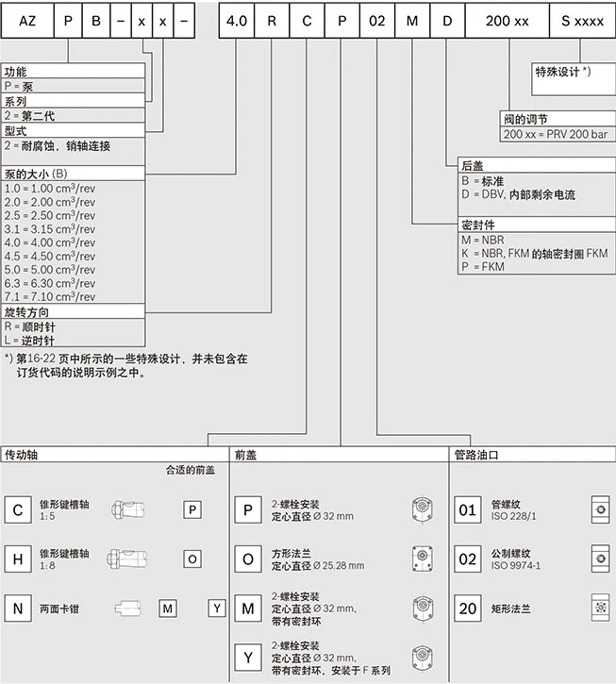The height and width of the screenshot is (684, 616).
Task: Click the ISO 228/1 pipe thread port icon
Action: tap(600, 509)
